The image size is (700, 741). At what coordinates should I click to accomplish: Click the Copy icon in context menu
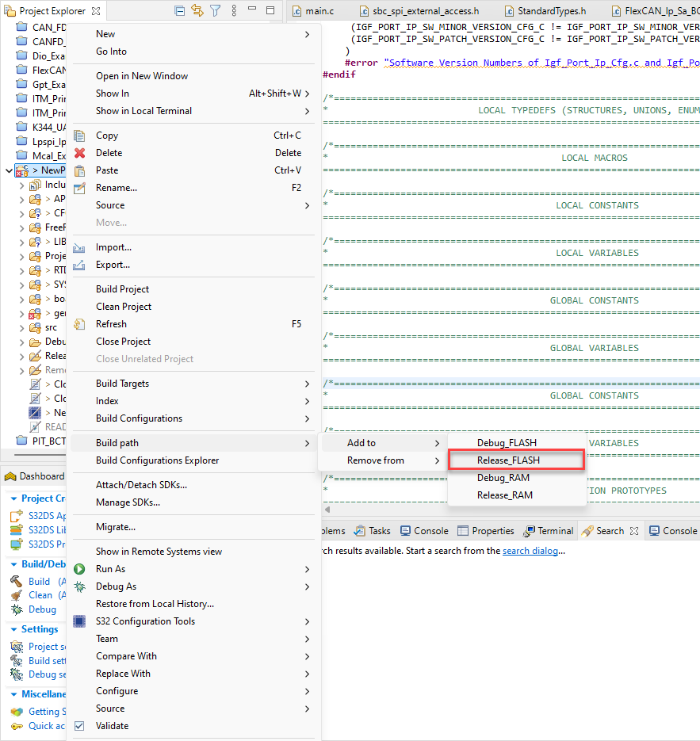[x=79, y=136]
